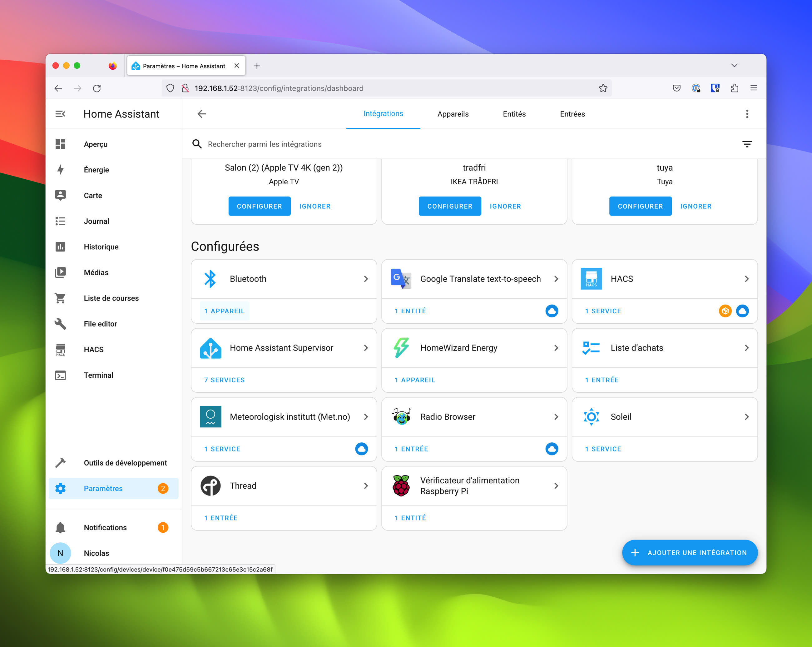The width and height of the screenshot is (812, 647).
Task: Open the Carte section
Action: pyautogui.click(x=93, y=195)
